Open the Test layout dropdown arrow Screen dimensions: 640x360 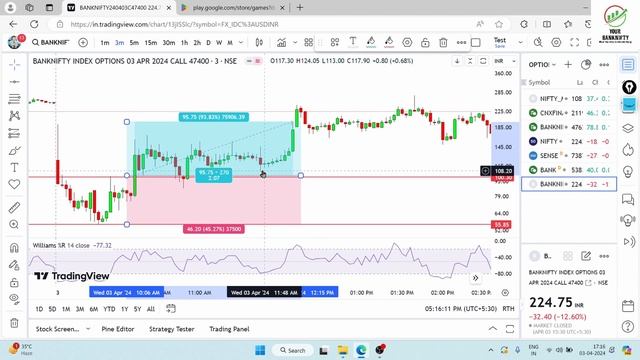(x=520, y=42)
